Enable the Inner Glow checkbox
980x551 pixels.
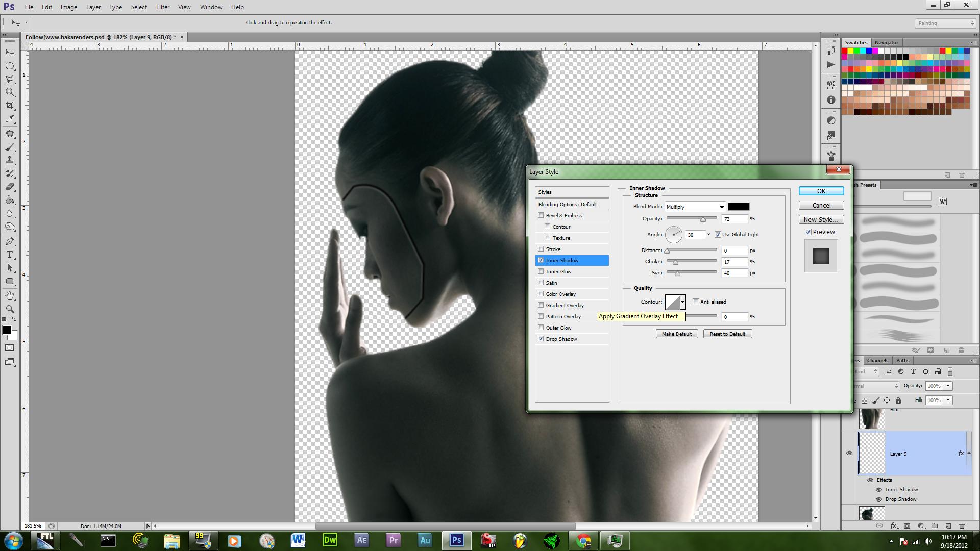pos(541,271)
